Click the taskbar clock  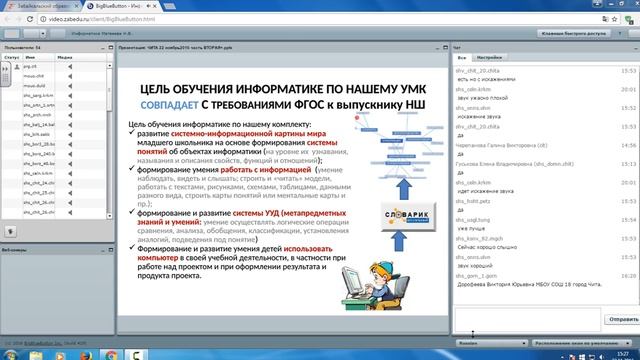[x=623, y=356]
